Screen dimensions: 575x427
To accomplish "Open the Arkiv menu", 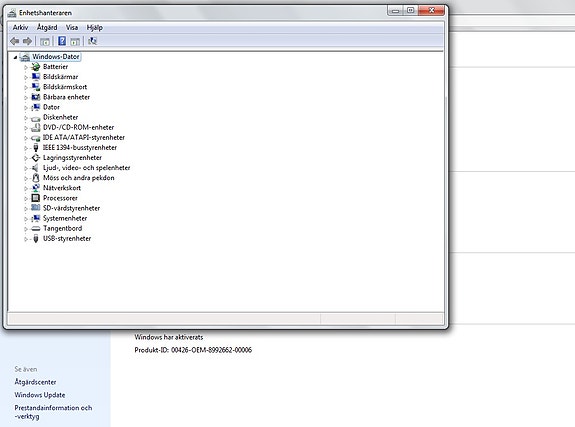I will coord(20,28).
